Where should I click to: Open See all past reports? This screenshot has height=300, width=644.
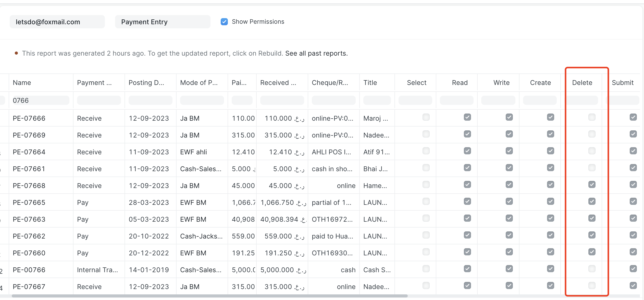(316, 53)
